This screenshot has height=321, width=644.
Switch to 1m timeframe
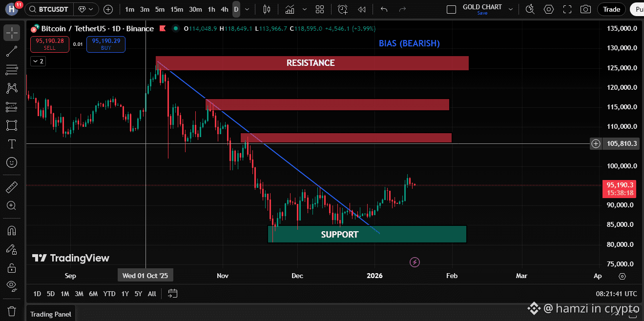[129, 9]
